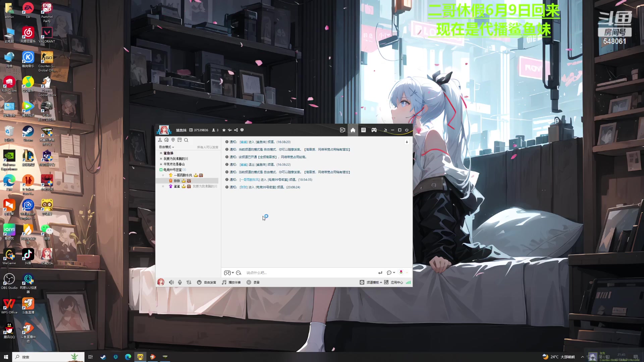
Task: Open WeGame desktop shortcut
Action: [x=9, y=257]
